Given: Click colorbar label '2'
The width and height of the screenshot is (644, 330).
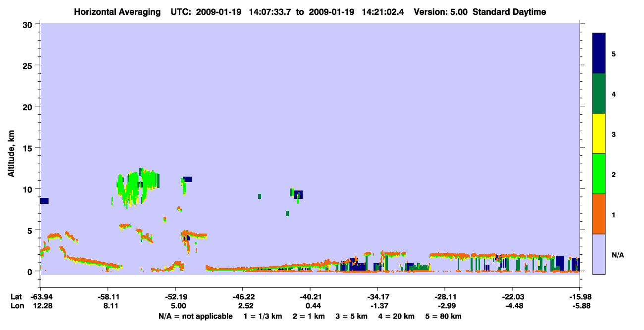Looking at the screenshot, I should [x=614, y=174].
